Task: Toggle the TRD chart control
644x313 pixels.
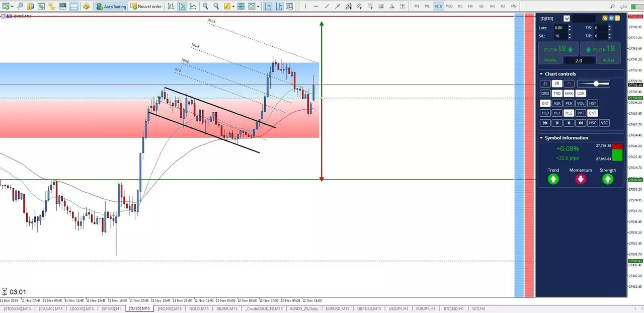Action: point(557,94)
